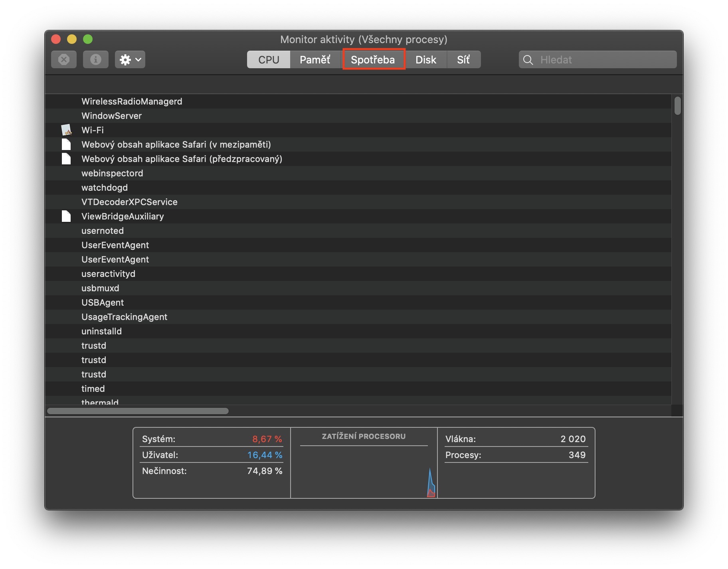Switch to the CPU tab

click(269, 59)
